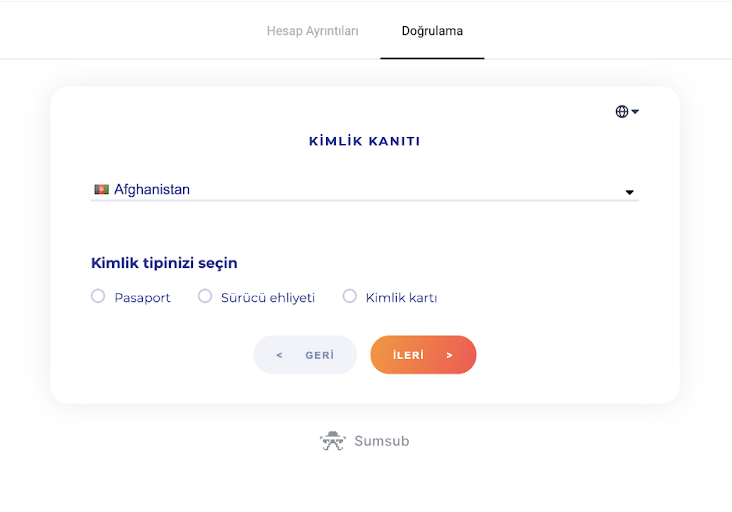Click the right chevron in İleri button

[x=449, y=355]
